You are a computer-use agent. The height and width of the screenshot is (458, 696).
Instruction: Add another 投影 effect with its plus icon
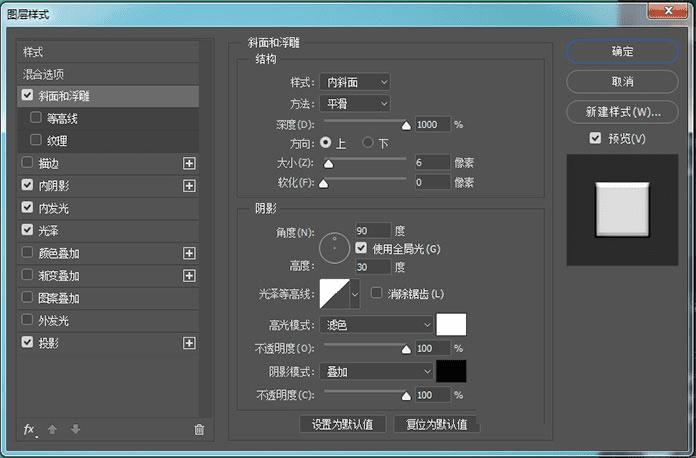pos(190,343)
